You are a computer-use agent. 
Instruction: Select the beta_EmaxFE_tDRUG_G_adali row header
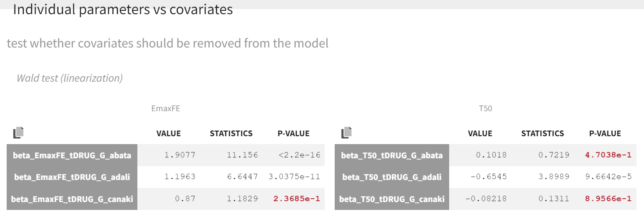[72, 177]
